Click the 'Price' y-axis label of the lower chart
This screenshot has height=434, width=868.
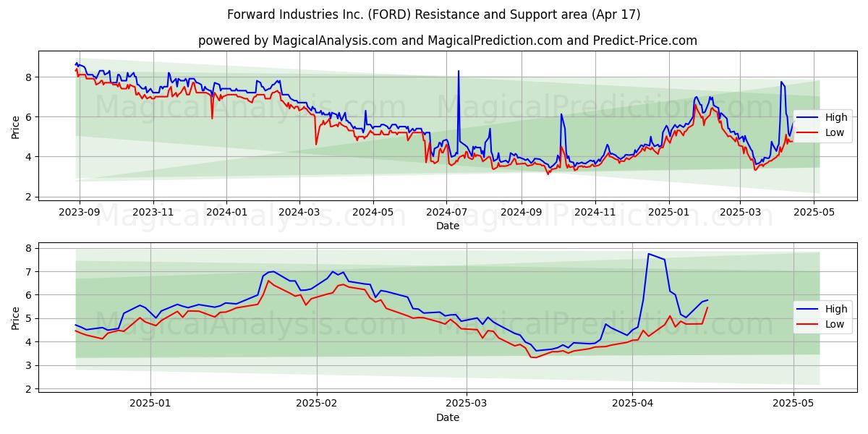(16, 318)
